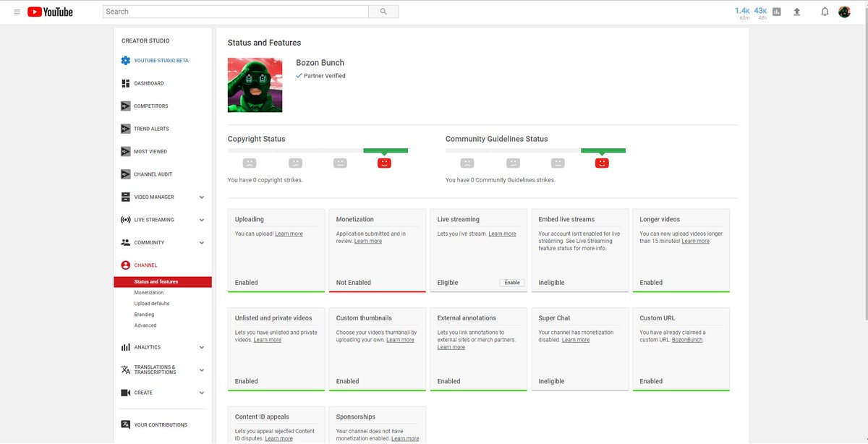868x444 pixels.
Task: Open the bar chart stats icon in header
Action: (x=777, y=12)
